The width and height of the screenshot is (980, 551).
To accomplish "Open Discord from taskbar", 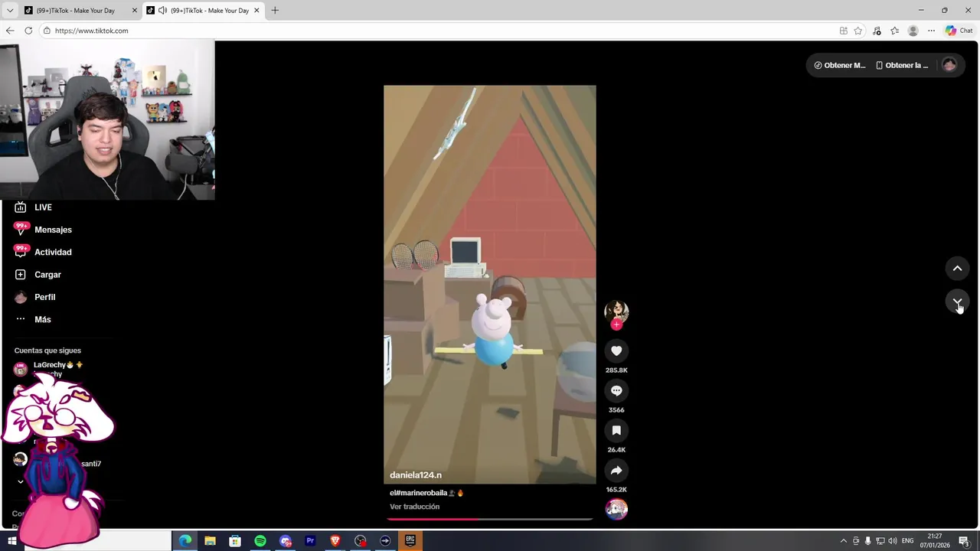I will click(x=286, y=541).
